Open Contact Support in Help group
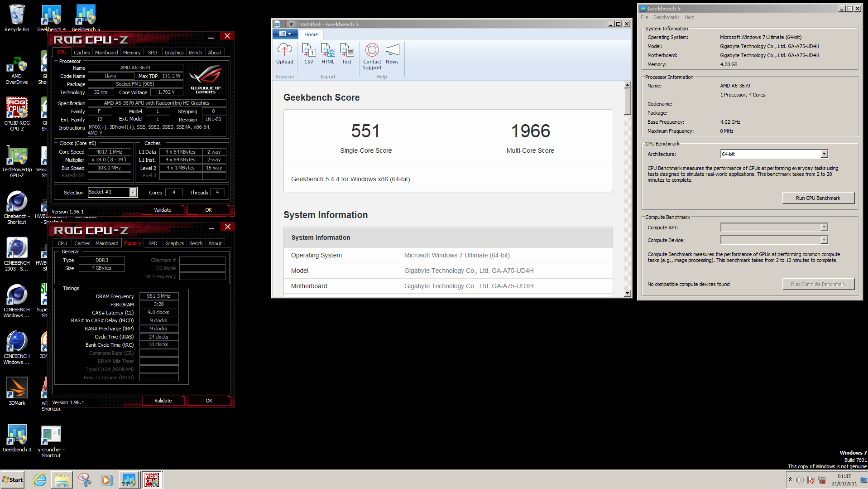The width and height of the screenshot is (868, 489). point(372,57)
